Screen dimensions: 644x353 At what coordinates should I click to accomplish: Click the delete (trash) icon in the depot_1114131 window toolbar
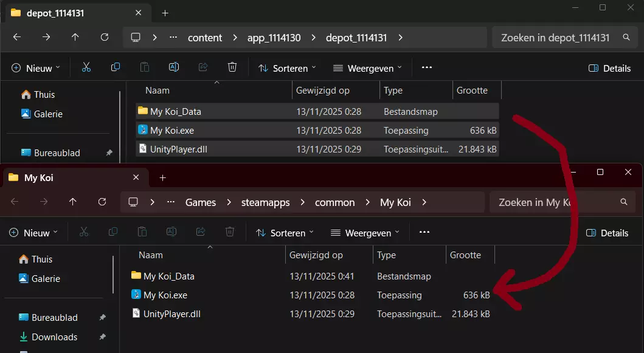click(232, 67)
